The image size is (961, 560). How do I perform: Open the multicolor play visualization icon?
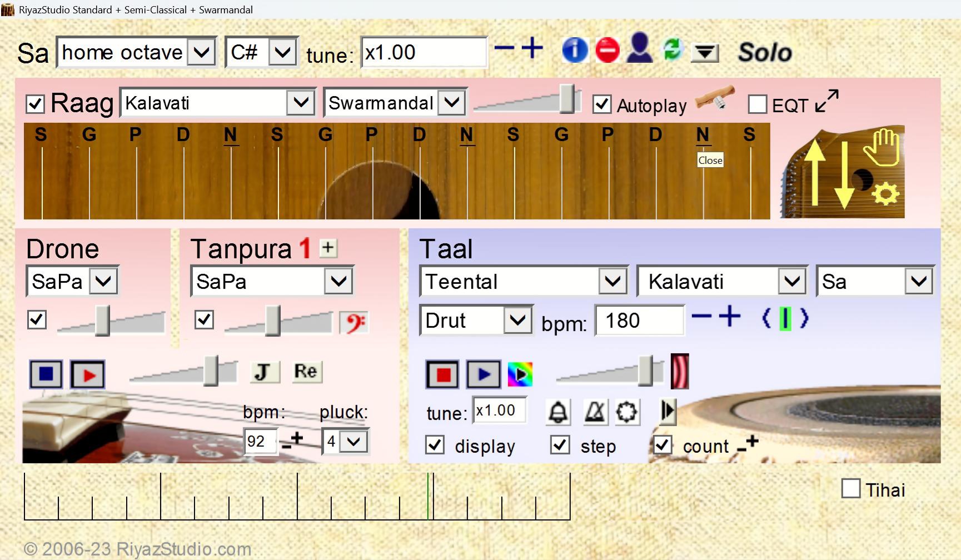(x=520, y=374)
